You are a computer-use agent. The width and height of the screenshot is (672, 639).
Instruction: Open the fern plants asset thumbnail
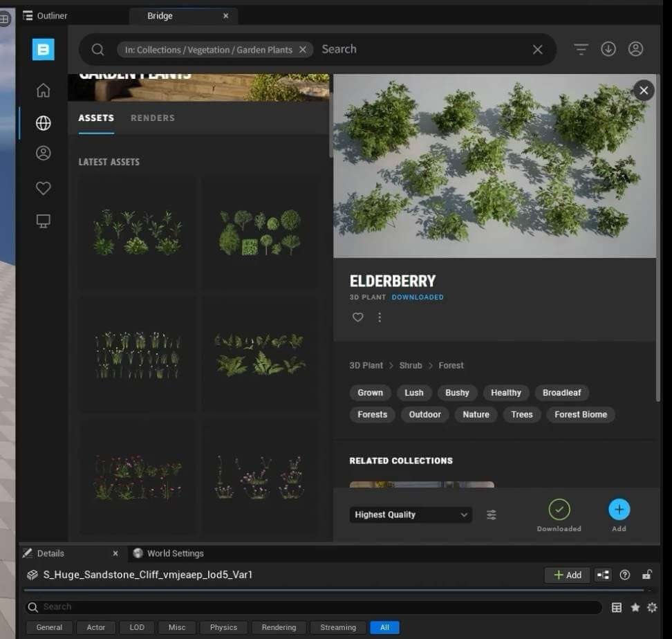[x=260, y=355]
